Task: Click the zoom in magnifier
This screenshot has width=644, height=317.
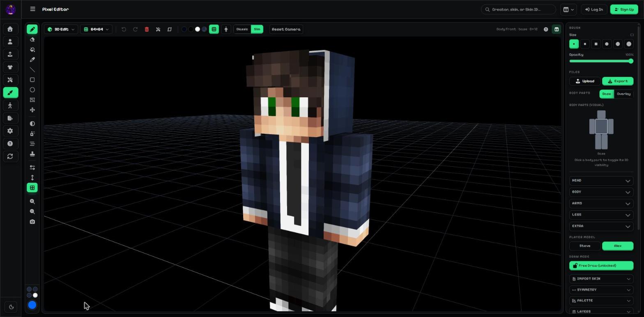Action: pyautogui.click(x=32, y=202)
